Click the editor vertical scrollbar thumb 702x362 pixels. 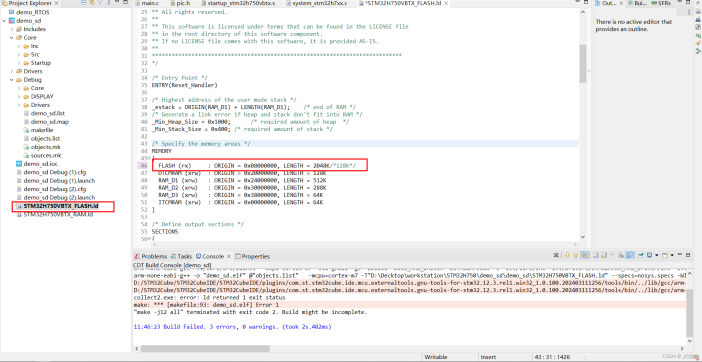tap(582, 63)
